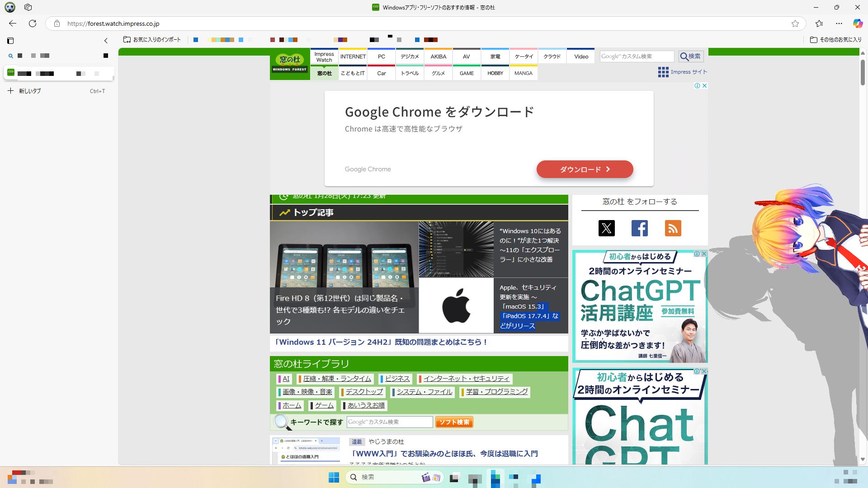The height and width of the screenshot is (488, 868).
Task: Go back with the back arrow
Action: pyautogui.click(x=13, y=23)
